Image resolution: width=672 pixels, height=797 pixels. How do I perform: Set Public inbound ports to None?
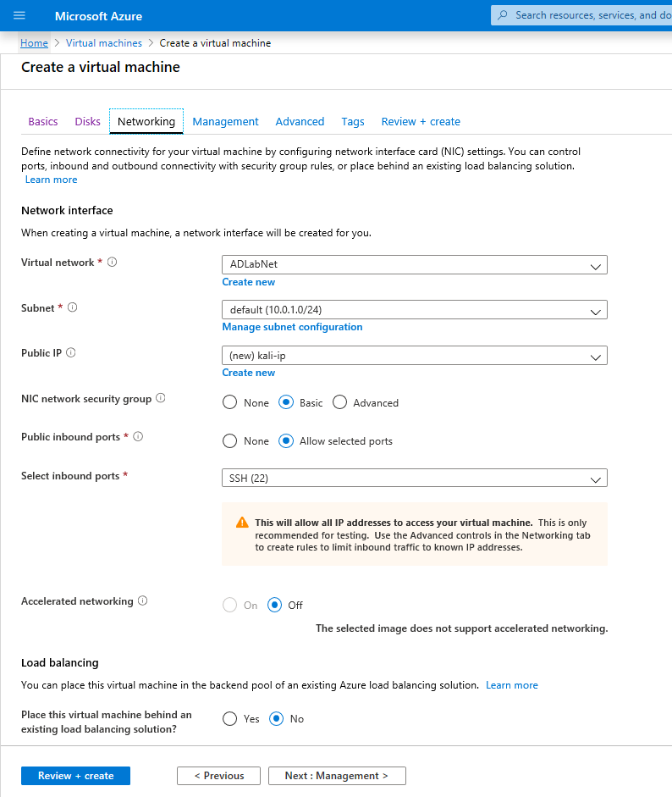[x=230, y=441]
